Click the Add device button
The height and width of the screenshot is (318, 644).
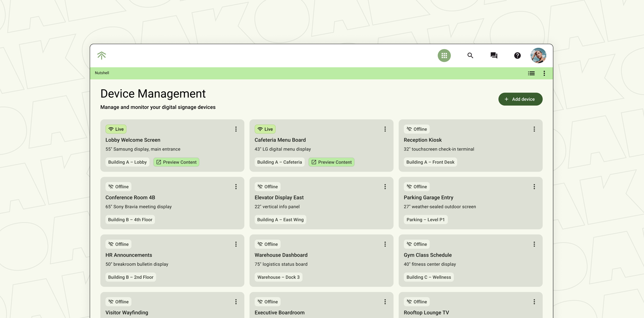(x=520, y=99)
